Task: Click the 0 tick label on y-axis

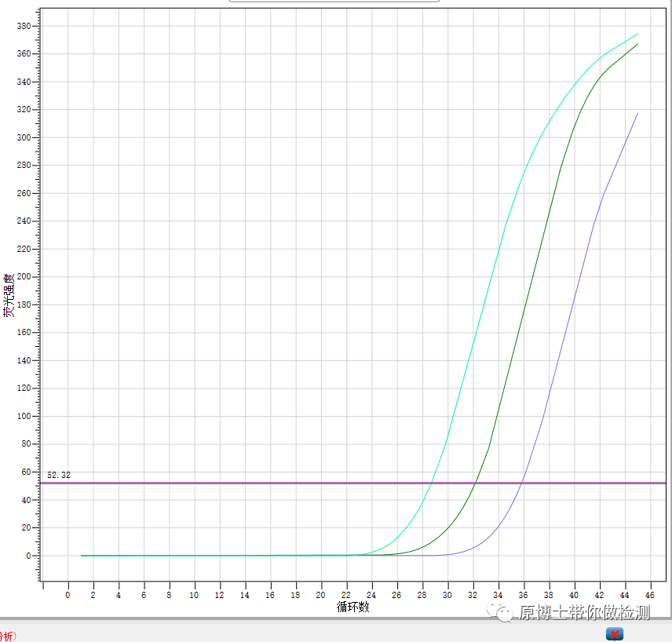Action: (x=27, y=556)
